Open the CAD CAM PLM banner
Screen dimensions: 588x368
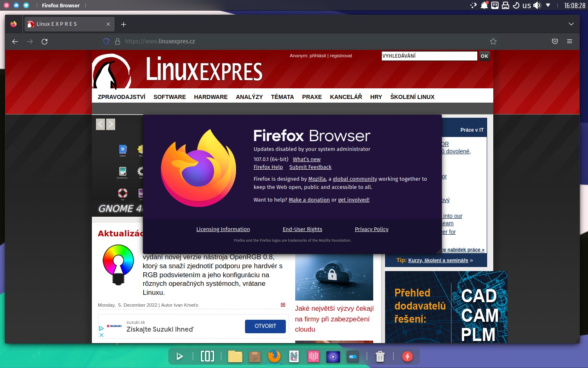click(x=446, y=307)
